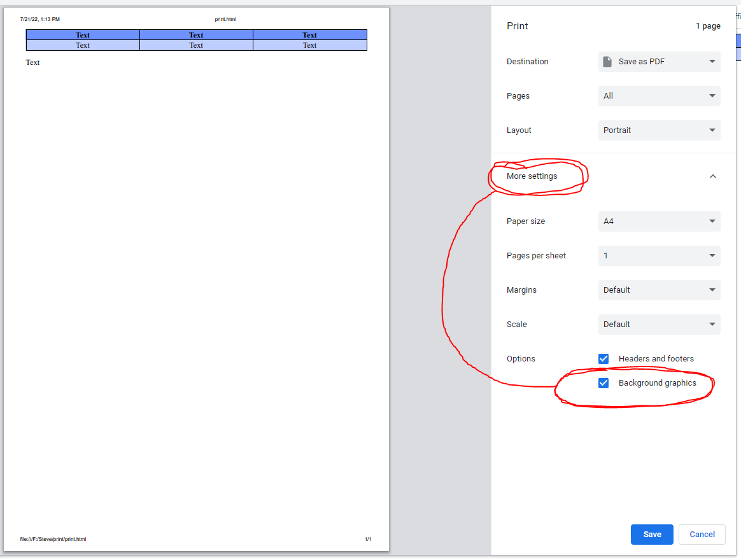
Task: Collapse the More settings section
Action: 613,176
